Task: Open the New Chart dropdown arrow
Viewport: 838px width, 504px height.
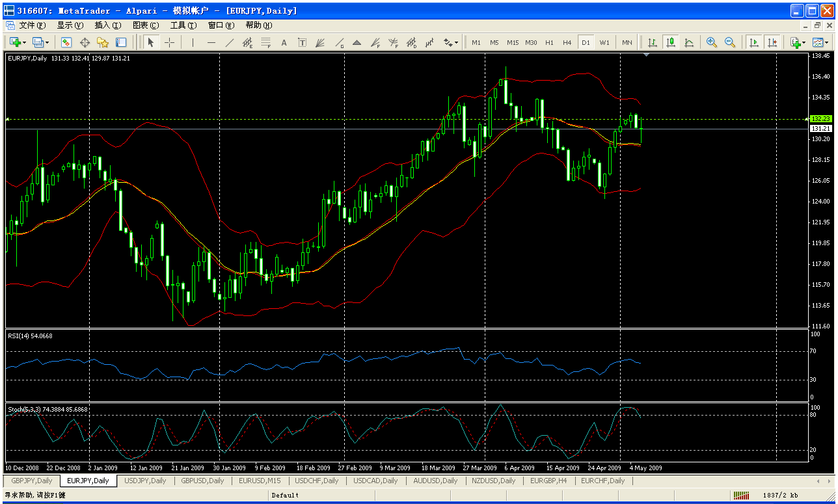Action: point(24,42)
